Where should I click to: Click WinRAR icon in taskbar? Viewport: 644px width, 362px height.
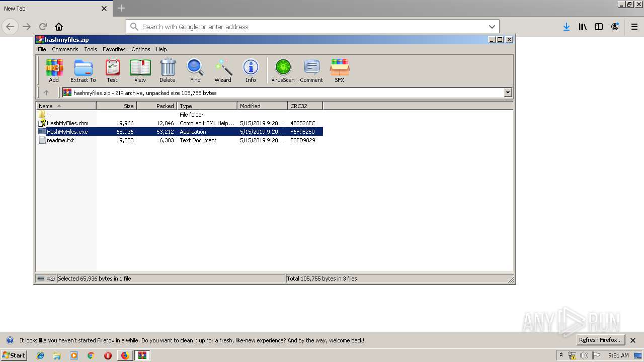[142, 355]
